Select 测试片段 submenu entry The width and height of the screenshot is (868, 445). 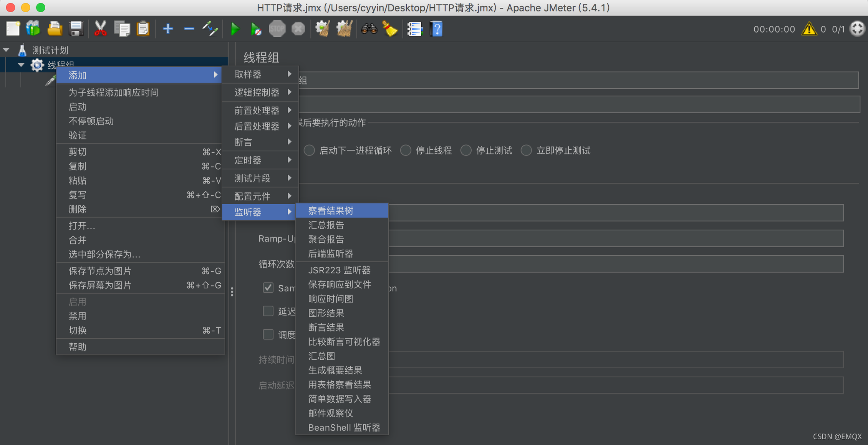tap(260, 178)
